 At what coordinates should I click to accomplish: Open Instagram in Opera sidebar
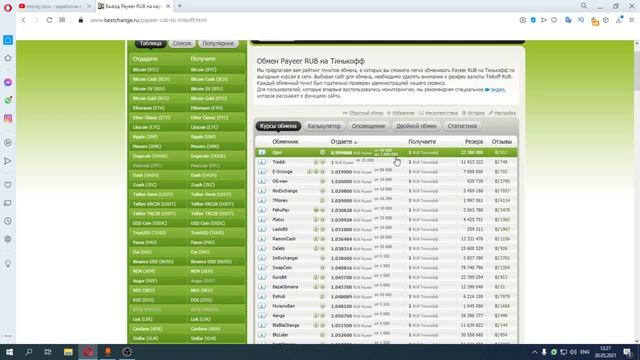tap(8, 118)
